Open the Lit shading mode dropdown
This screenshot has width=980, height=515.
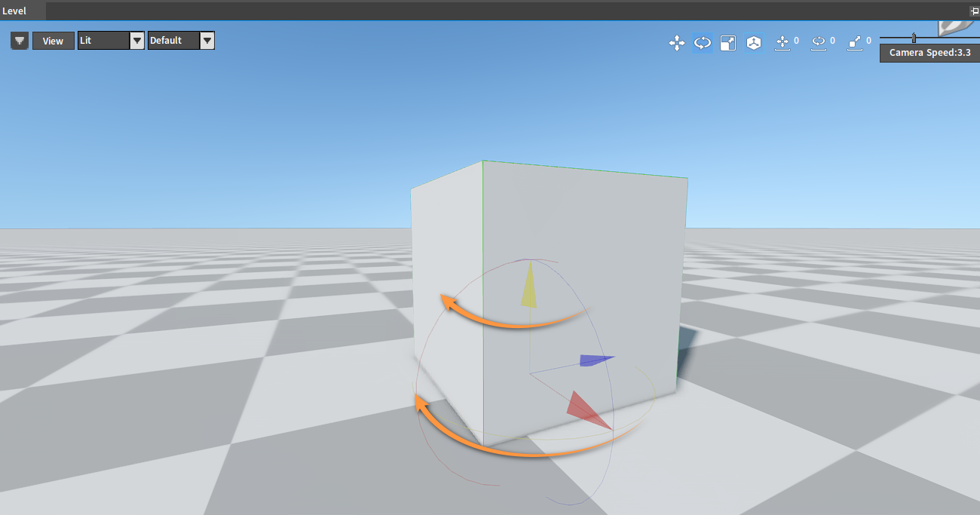[x=111, y=41]
